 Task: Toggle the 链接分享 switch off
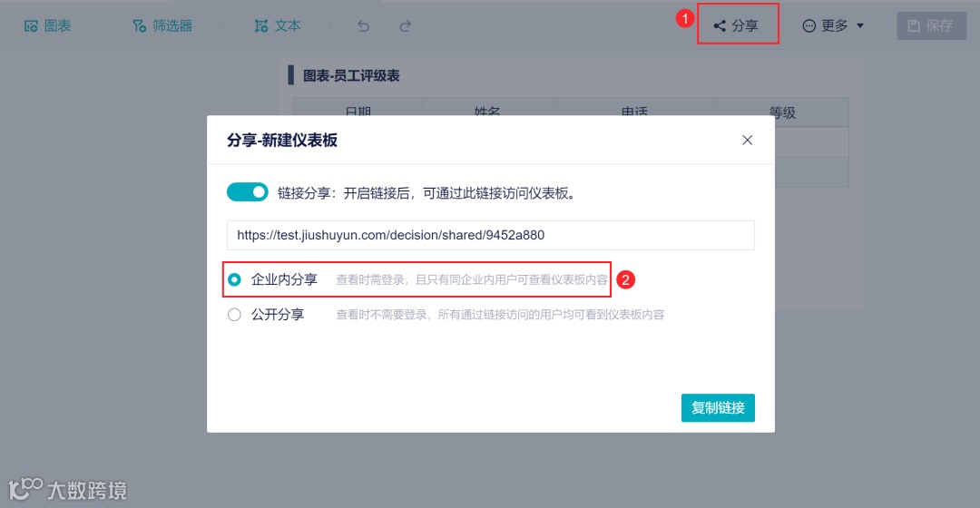(x=248, y=191)
